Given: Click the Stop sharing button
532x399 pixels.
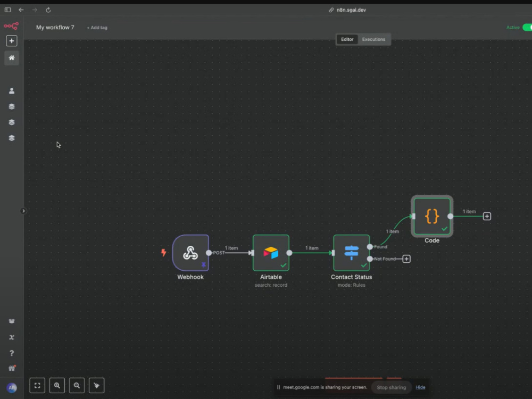Looking at the screenshot, I should coord(391,387).
